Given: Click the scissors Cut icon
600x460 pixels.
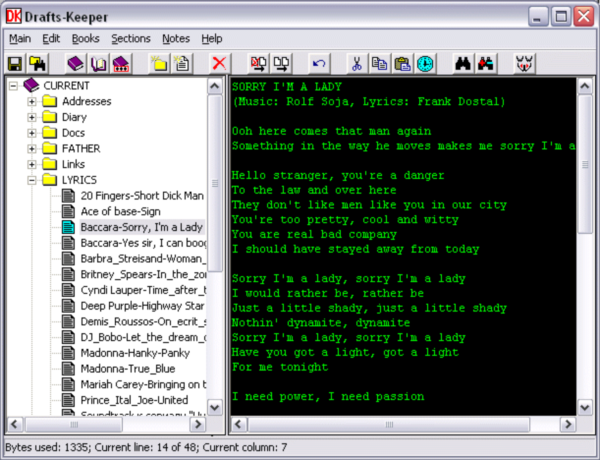Looking at the screenshot, I should tap(355, 63).
